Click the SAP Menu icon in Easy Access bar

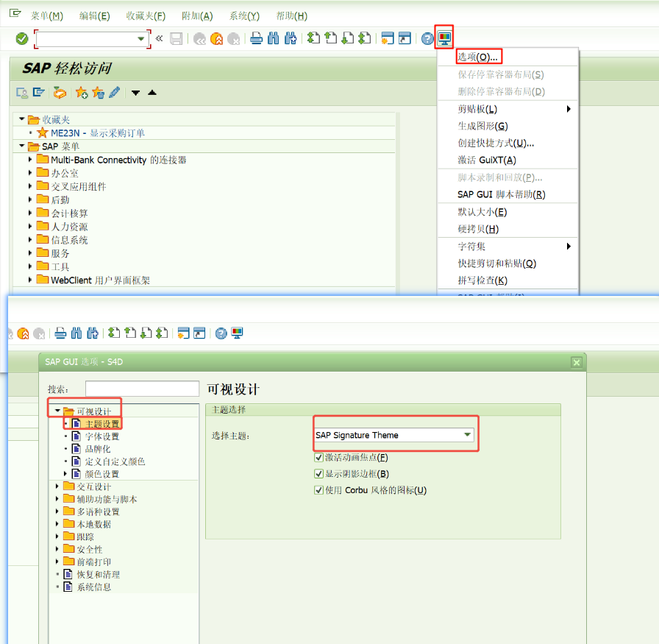39,92
